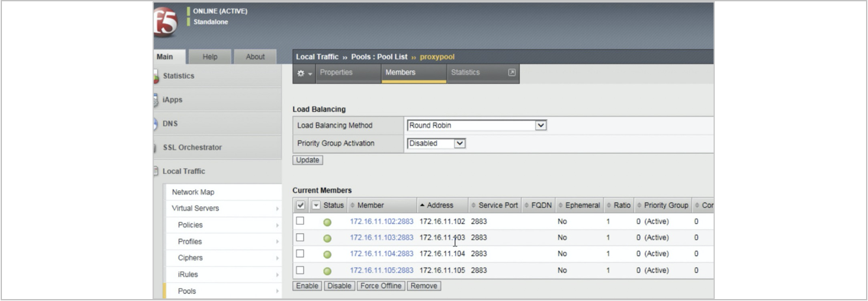Open the header dropdown arrow beside Status

[316, 205]
